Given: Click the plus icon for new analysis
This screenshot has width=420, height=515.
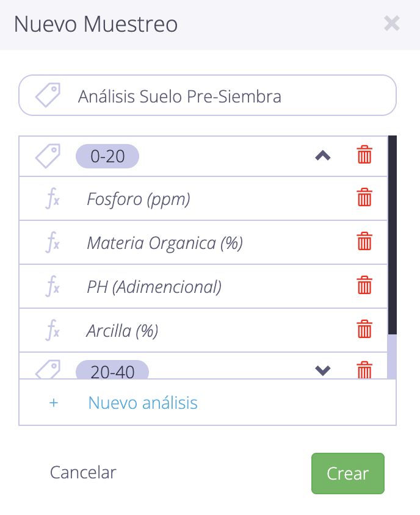Looking at the screenshot, I should pos(54,403).
